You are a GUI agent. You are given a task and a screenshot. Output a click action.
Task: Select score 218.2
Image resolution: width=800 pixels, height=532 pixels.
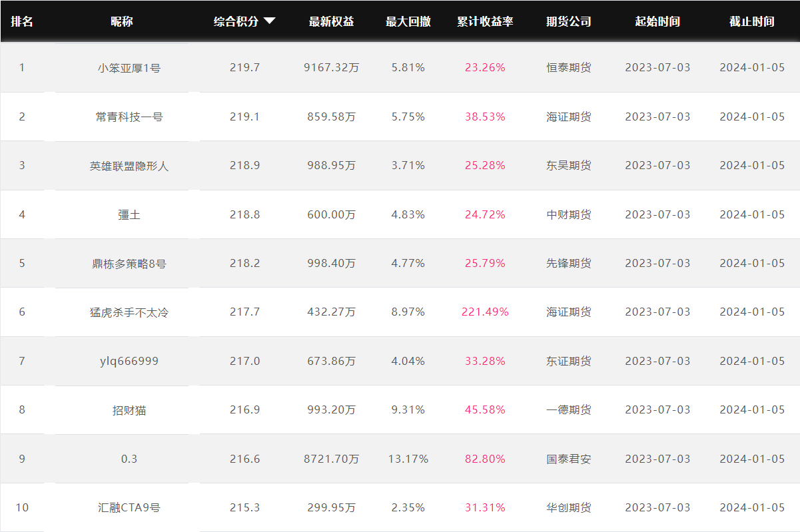pos(244,263)
